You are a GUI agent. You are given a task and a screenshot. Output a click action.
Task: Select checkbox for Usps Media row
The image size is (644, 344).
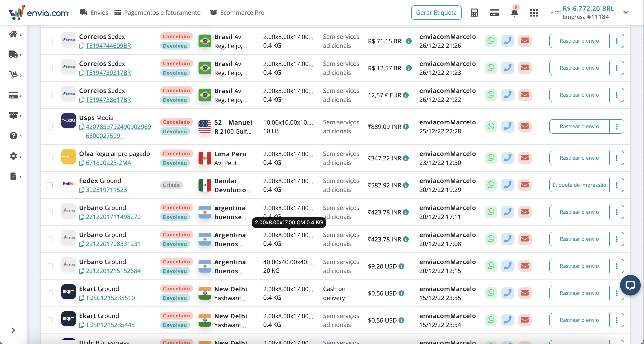pyautogui.click(x=50, y=126)
